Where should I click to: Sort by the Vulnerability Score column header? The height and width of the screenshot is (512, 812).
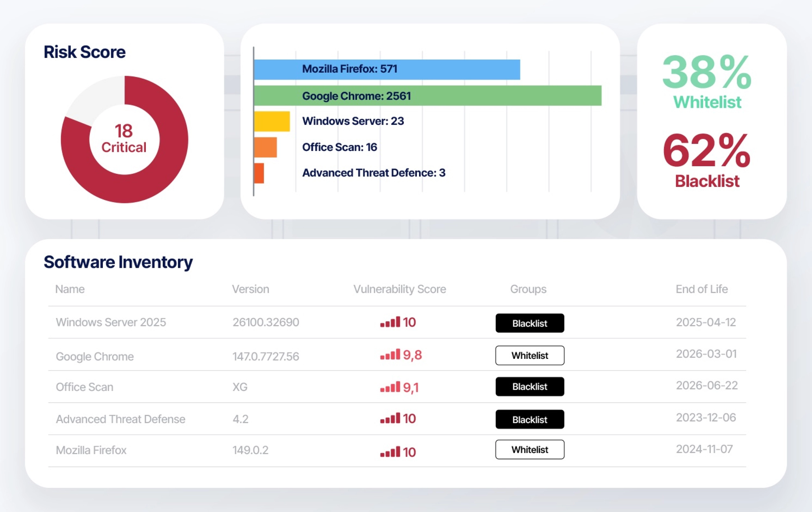coord(400,289)
